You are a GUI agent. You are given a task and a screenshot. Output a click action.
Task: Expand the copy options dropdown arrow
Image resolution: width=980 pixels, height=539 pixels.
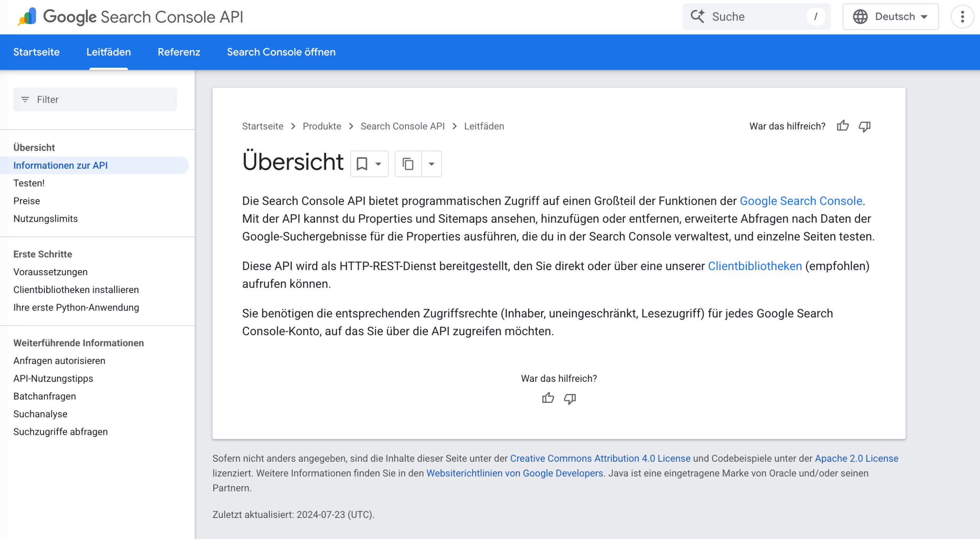431,164
